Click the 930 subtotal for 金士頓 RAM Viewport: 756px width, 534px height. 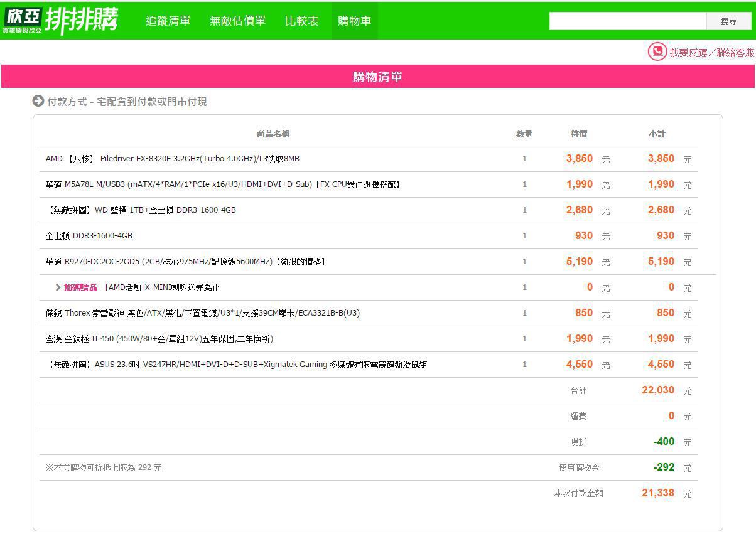(666, 236)
